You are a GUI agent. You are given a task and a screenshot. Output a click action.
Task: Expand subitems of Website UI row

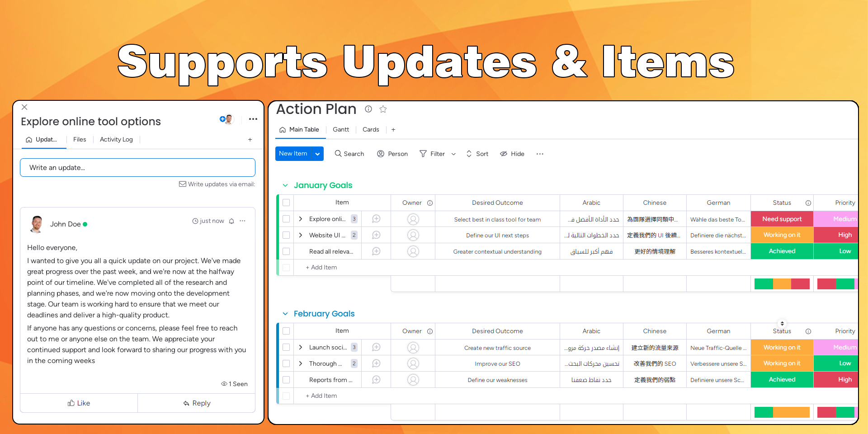tap(301, 235)
